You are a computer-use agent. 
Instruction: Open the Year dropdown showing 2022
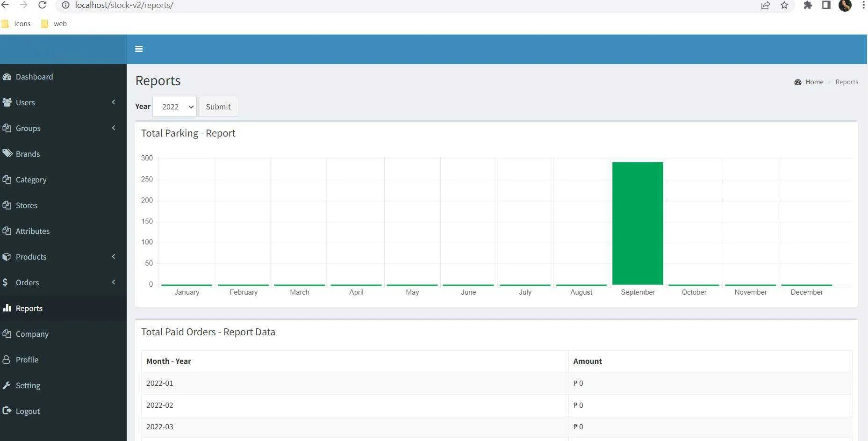coord(174,107)
